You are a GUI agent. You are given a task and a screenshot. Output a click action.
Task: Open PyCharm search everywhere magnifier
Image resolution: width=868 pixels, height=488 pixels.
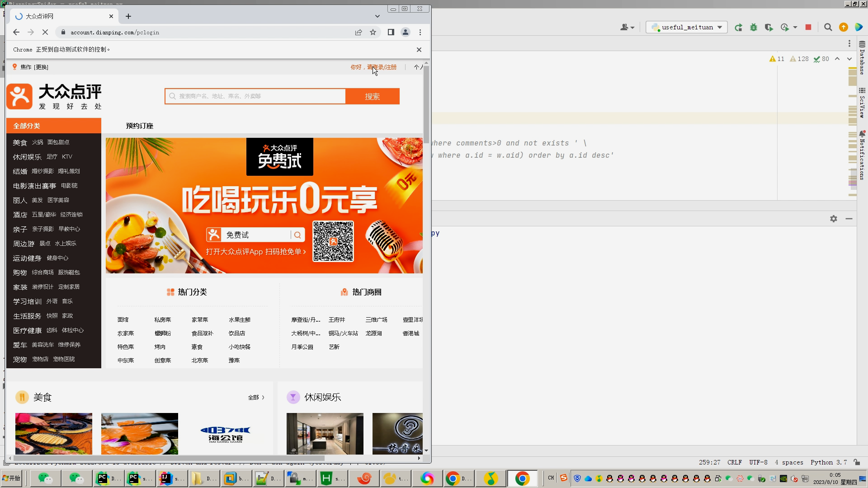tap(828, 27)
